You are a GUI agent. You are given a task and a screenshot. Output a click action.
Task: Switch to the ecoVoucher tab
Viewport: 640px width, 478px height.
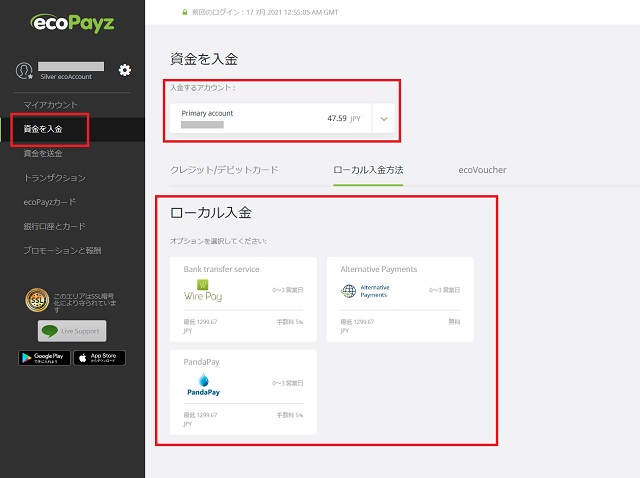point(482,170)
